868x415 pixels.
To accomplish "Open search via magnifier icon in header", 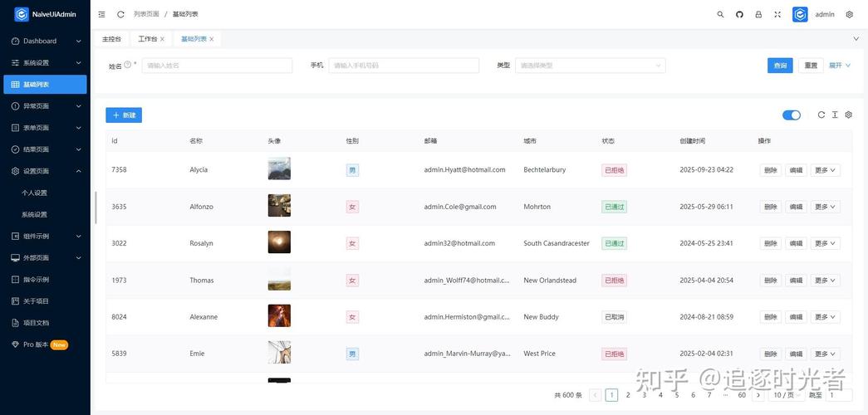I will 720,14.
